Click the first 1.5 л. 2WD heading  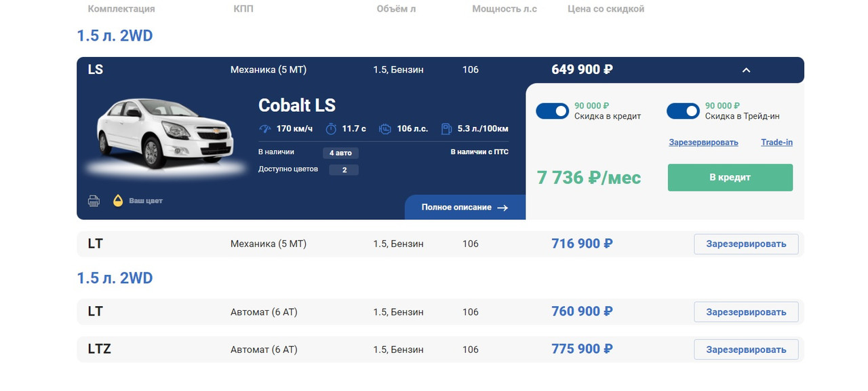click(115, 36)
